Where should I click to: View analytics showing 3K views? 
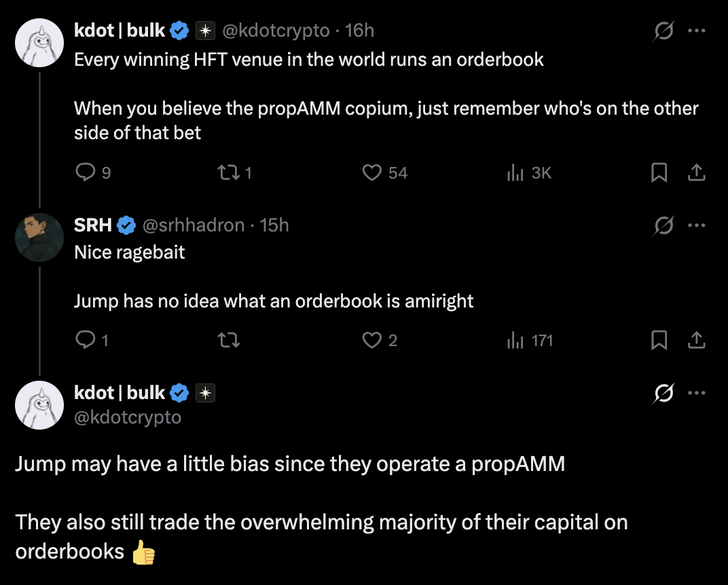(x=514, y=173)
